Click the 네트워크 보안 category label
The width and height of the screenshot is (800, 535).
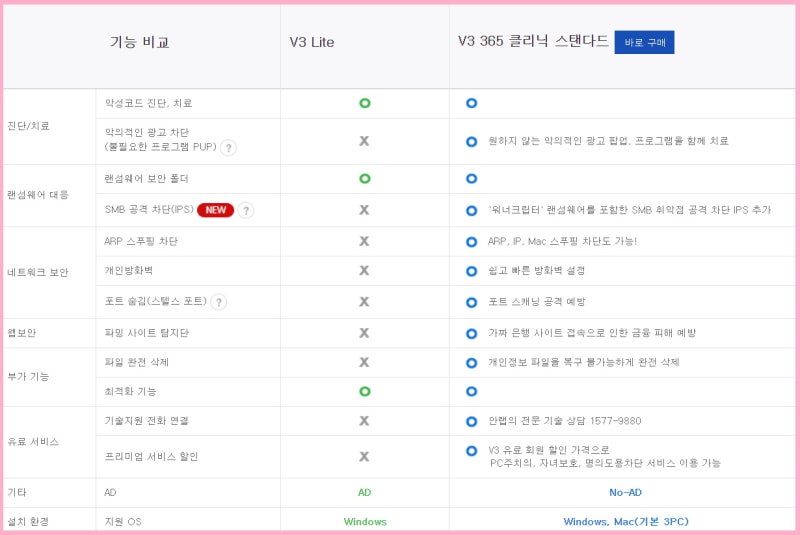tap(38, 272)
